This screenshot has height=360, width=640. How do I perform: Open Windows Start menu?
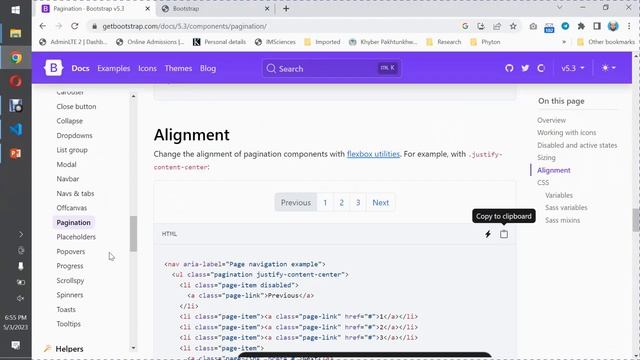click(16, 10)
